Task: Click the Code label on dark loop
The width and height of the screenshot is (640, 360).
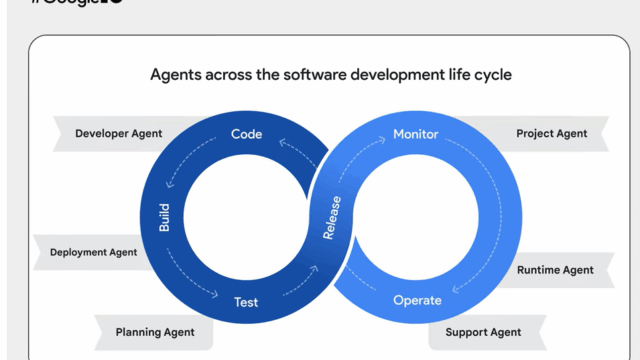Action: point(247,134)
